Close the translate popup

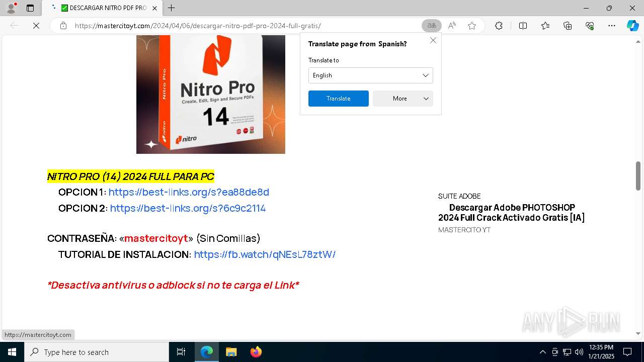click(x=433, y=40)
